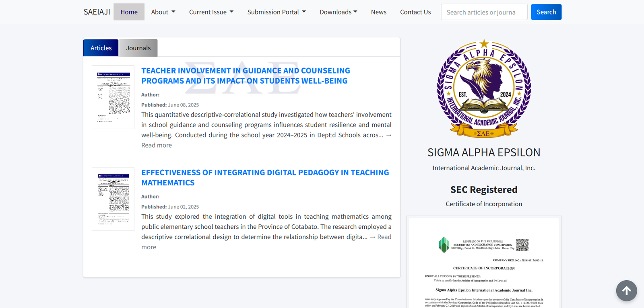The width and height of the screenshot is (644, 308).
Task: Focus the search articles input field
Action: (x=484, y=12)
